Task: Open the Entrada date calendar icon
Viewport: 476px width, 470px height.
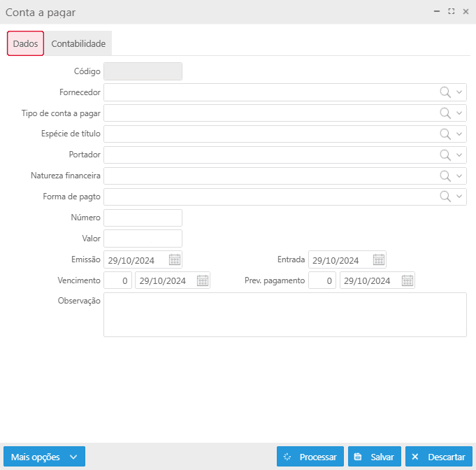Action: pos(379,259)
